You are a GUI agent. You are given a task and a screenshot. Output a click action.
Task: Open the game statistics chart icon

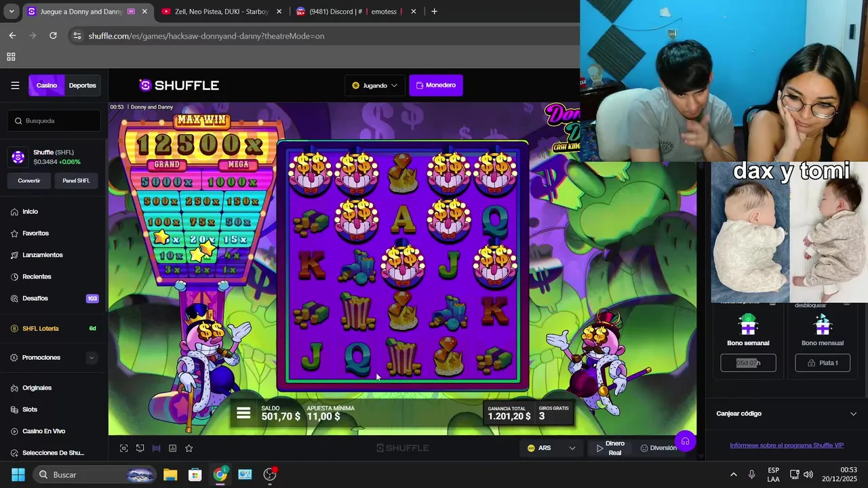pyautogui.click(x=172, y=448)
